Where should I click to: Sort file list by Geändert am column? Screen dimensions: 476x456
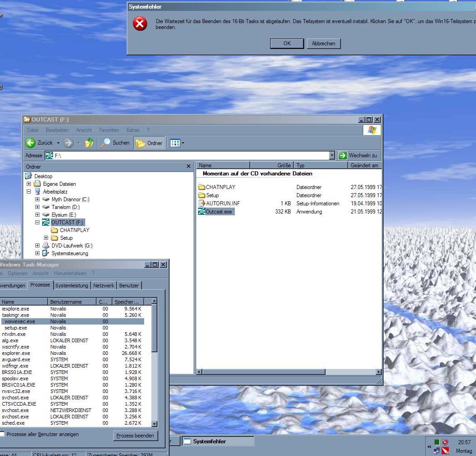(364, 165)
